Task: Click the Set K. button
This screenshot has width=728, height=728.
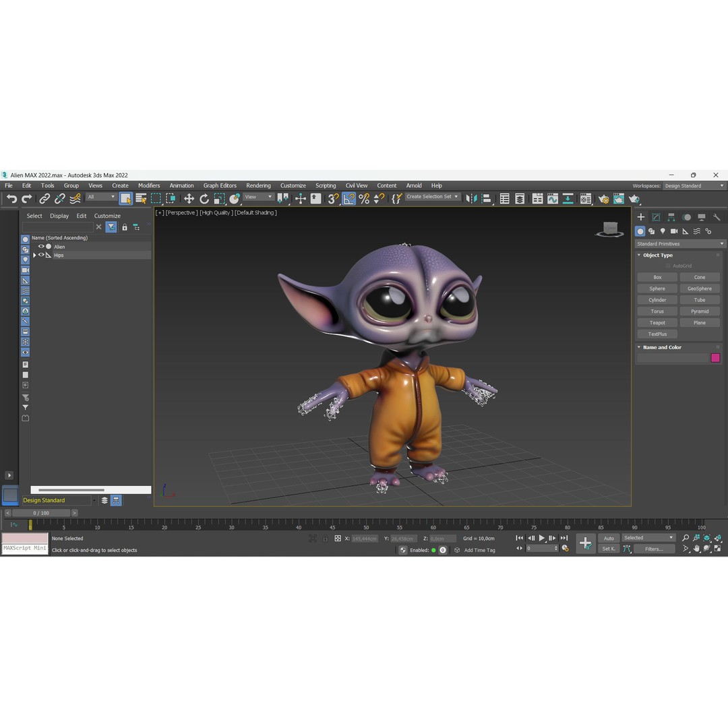Action: [x=609, y=549]
